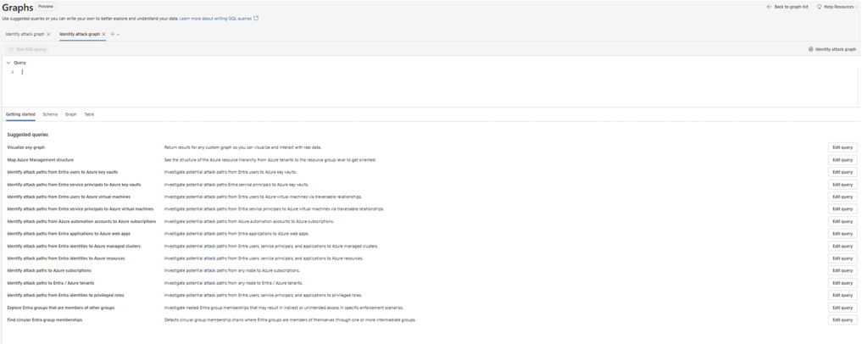Viewport: 868px width, 344px height.
Task: Close the active Identity attack graph tab
Action: point(103,34)
